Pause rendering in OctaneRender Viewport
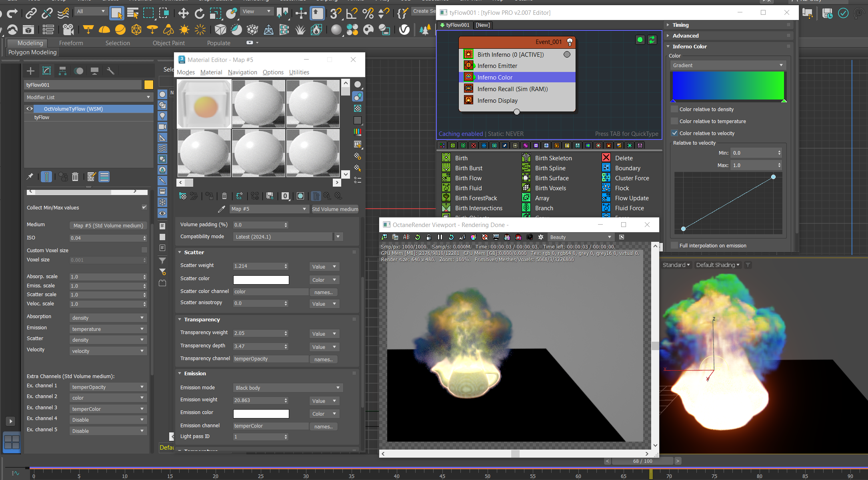868x480 pixels. 440,237
